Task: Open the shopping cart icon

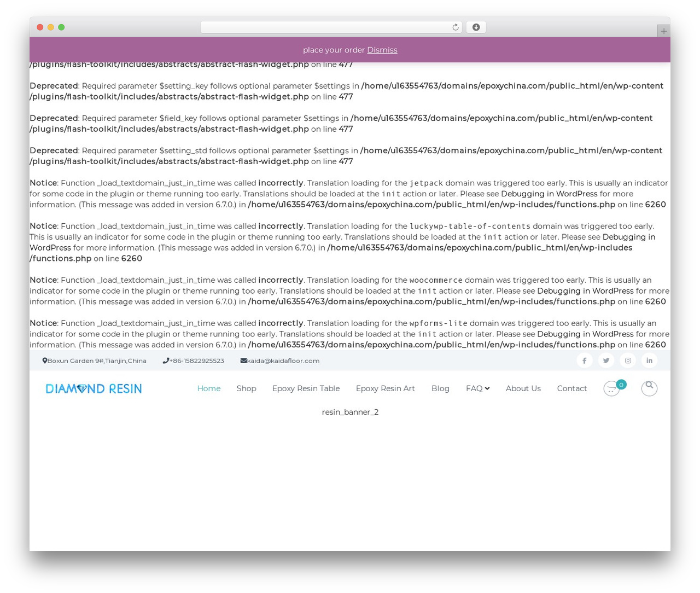Action: pyautogui.click(x=611, y=388)
